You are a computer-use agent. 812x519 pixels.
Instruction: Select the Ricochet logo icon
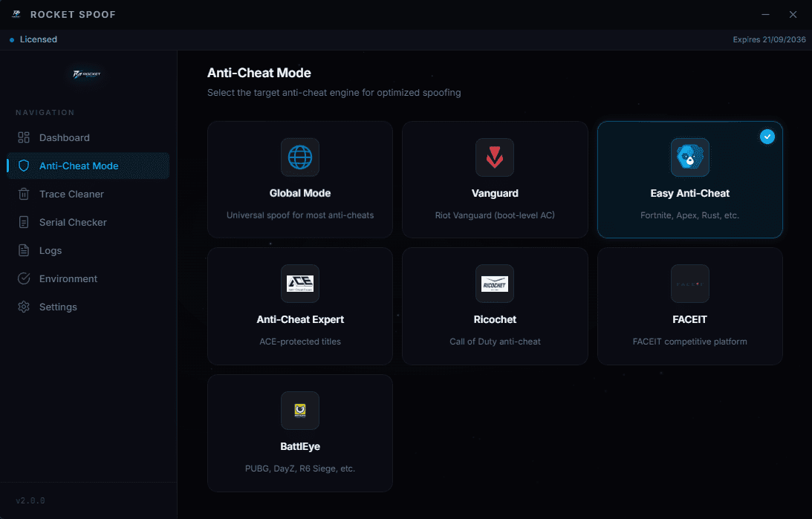(495, 284)
